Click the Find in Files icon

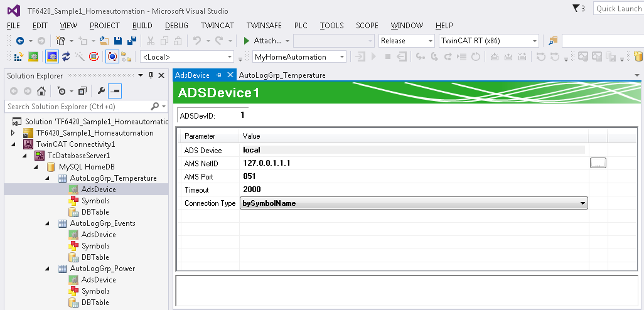(x=553, y=41)
